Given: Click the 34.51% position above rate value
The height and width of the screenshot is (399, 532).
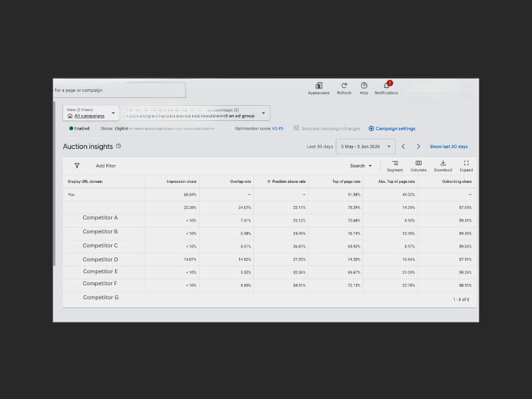Looking at the screenshot, I should pyautogui.click(x=299, y=285).
